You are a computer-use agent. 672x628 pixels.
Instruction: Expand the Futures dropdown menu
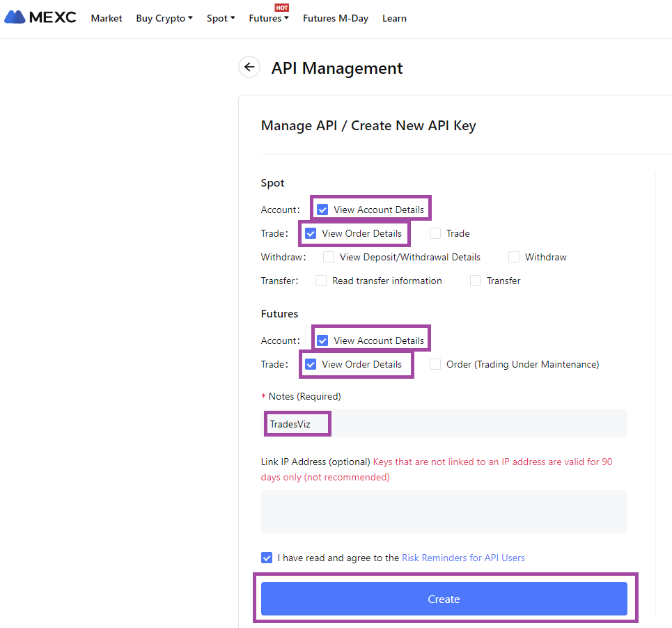(x=269, y=18)
